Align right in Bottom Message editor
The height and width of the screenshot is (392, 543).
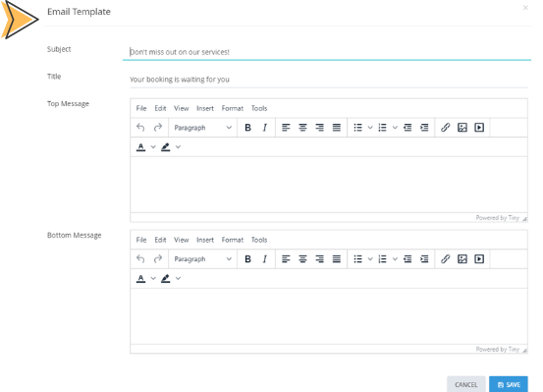tap(320, 259)
